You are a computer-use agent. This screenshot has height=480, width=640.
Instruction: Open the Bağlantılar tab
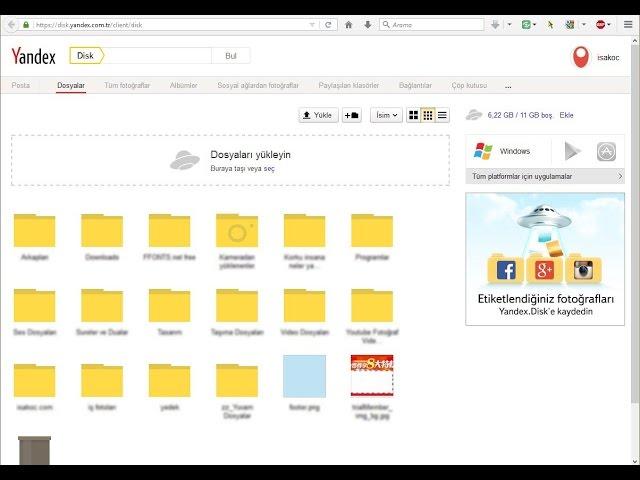coord(415,85)
